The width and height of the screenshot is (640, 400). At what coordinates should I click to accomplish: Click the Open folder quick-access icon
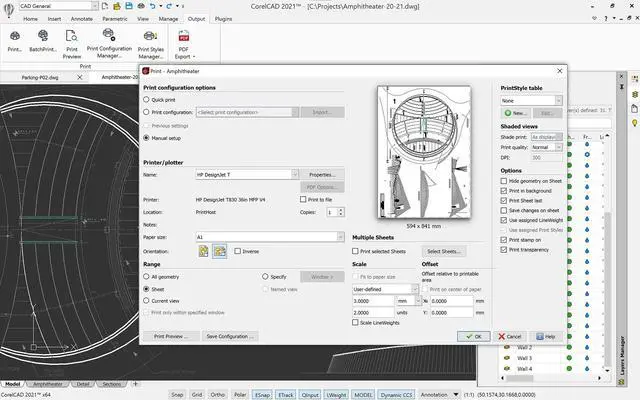coord(117,6)
